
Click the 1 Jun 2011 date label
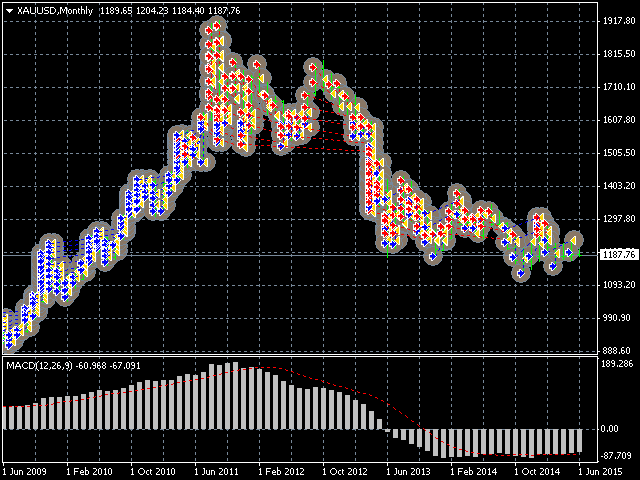[x=217, y=472]
